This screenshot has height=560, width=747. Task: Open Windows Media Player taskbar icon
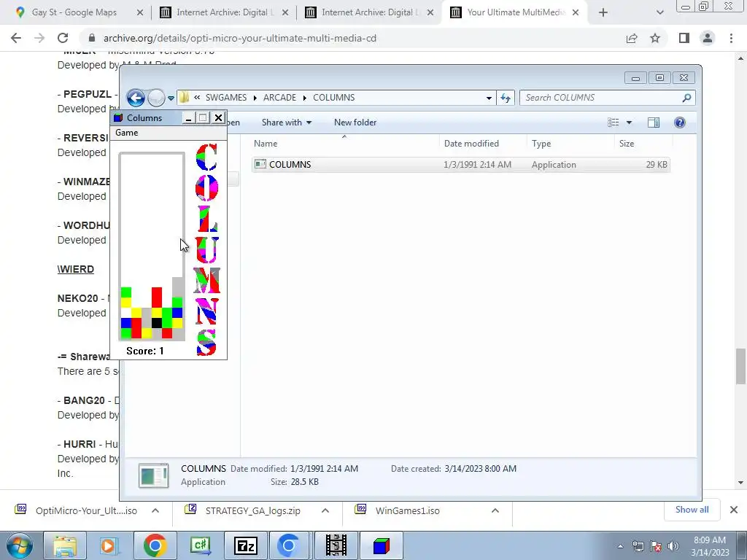108,545
